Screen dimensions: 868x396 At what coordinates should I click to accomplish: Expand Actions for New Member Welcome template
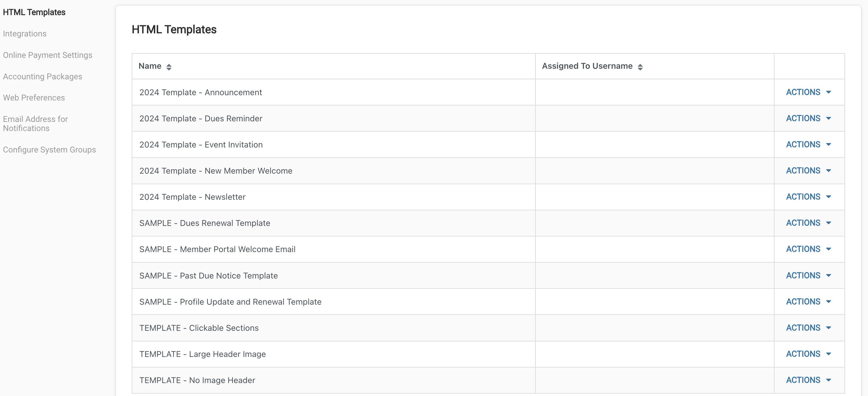point(808,171)
